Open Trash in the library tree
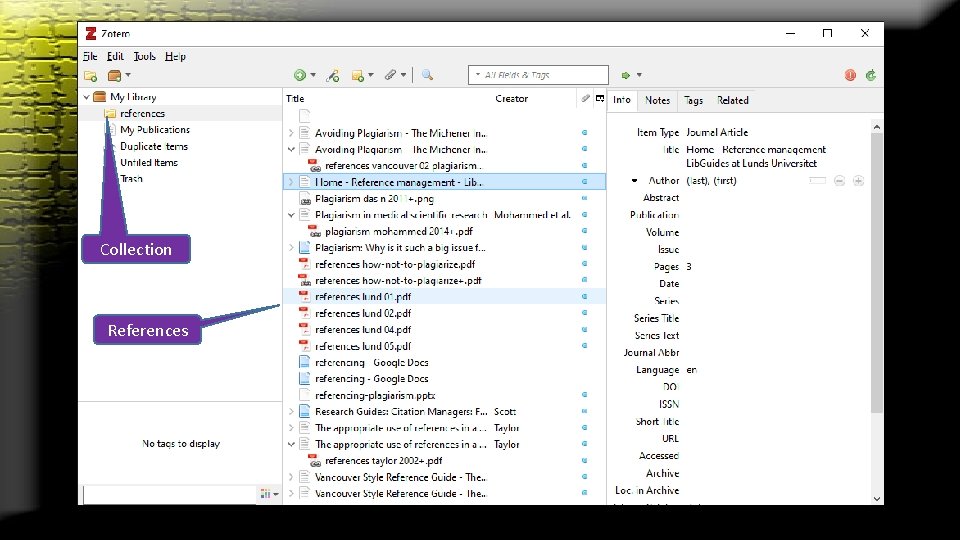960x540 pixels. point(131,179)
